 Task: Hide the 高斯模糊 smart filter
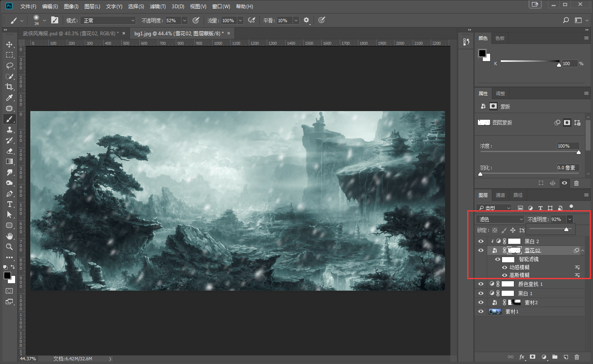[504, 275]
